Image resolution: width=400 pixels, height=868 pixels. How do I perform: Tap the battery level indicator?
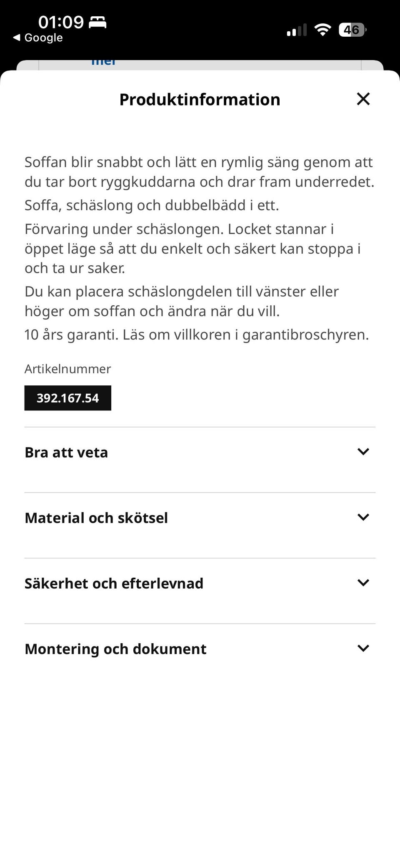click(352, 30)
